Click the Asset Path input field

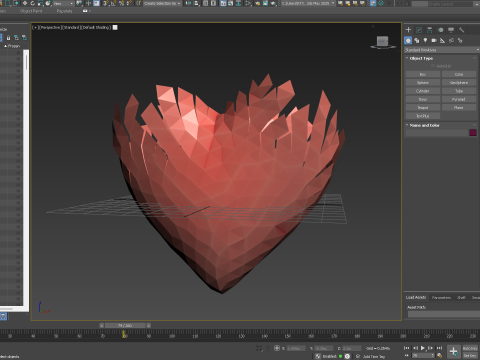click(444, 314)
